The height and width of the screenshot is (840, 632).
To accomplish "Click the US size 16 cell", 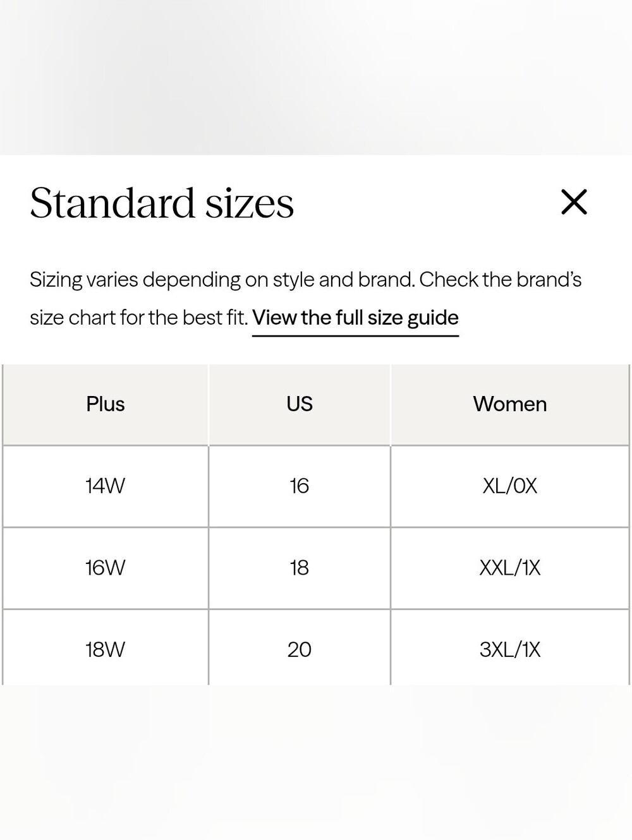I will click(x=300, y=486).
